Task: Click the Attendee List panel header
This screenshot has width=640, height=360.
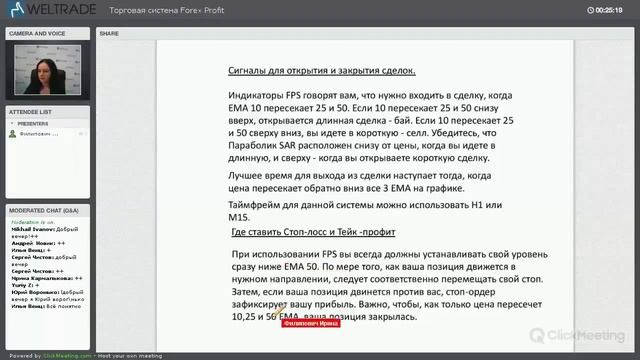Action: pos(48,112)
